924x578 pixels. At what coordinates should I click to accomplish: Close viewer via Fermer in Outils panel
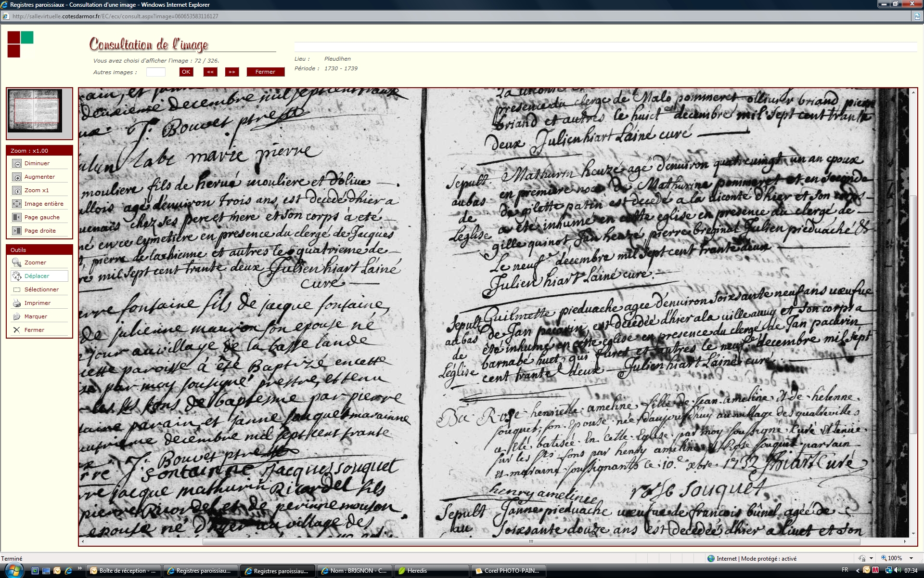point(17,330)
